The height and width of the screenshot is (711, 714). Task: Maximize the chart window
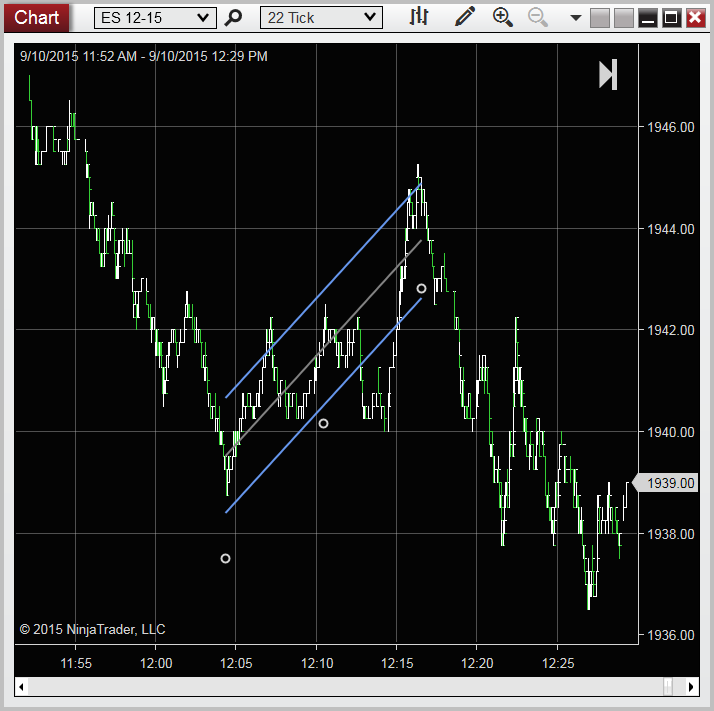[x=671, y=18]
